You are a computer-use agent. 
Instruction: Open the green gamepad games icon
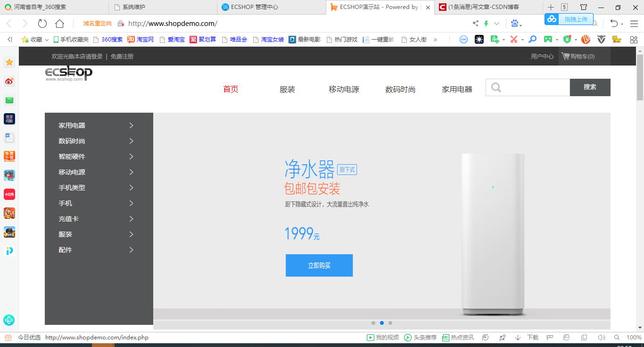548,39
